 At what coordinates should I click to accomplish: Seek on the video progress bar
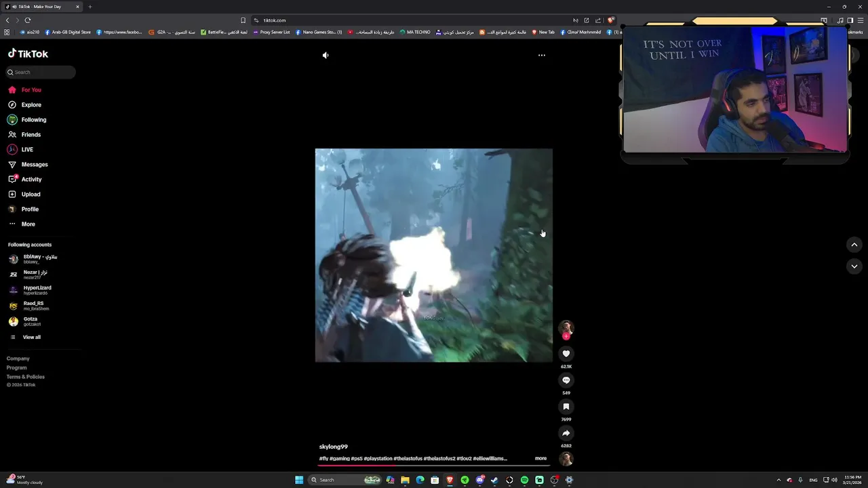tap(434, 465)
